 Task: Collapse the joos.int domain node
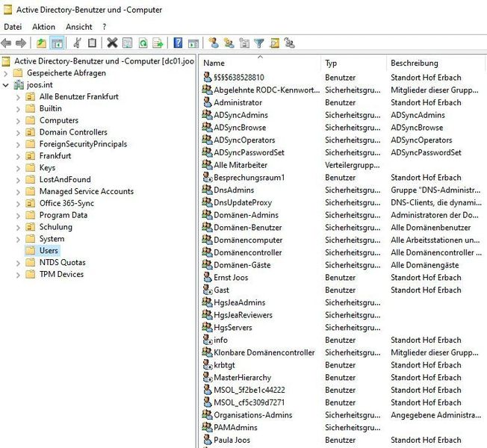click(6, 85)
